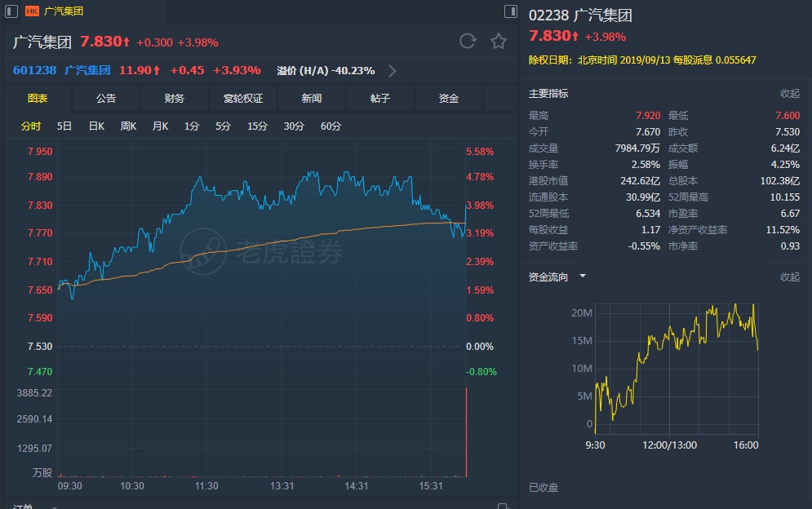
Task: Click the 换手率 value 2.58%
Action: point(646,165)
